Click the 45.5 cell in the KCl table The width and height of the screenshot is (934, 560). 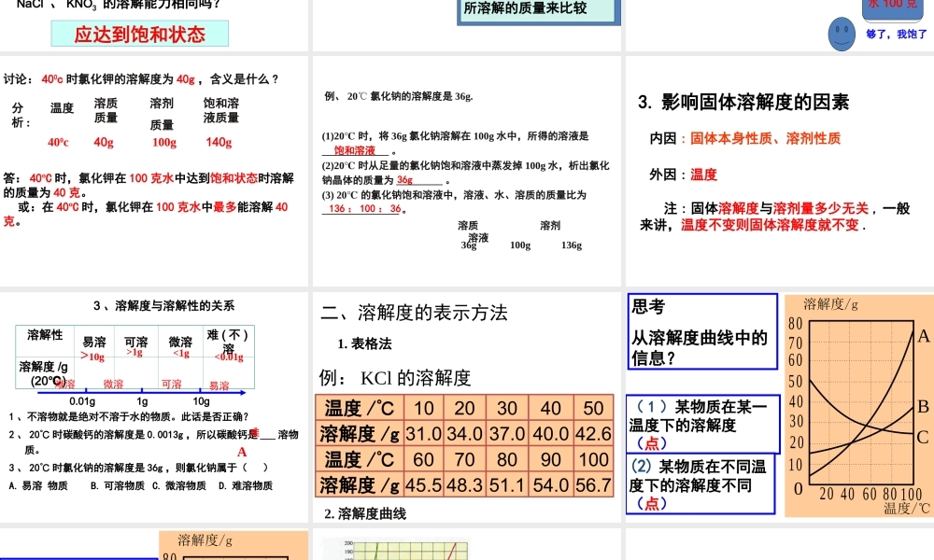(x=424, y=485)
